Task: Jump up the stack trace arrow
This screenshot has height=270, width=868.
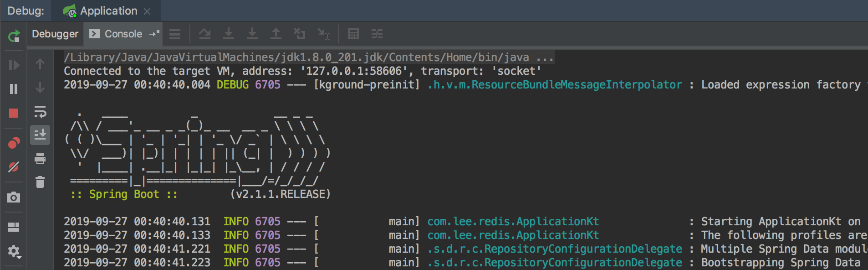Action: (40, 64)
